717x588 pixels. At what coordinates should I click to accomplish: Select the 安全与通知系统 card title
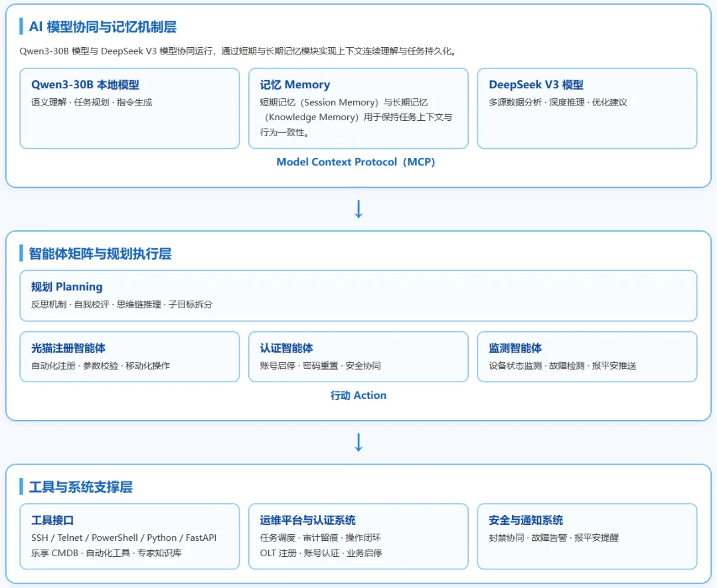click(x=526, y=520)
